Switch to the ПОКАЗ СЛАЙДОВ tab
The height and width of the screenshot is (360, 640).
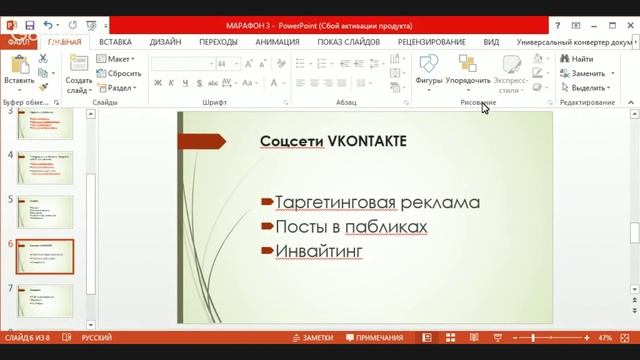point(349,42)
